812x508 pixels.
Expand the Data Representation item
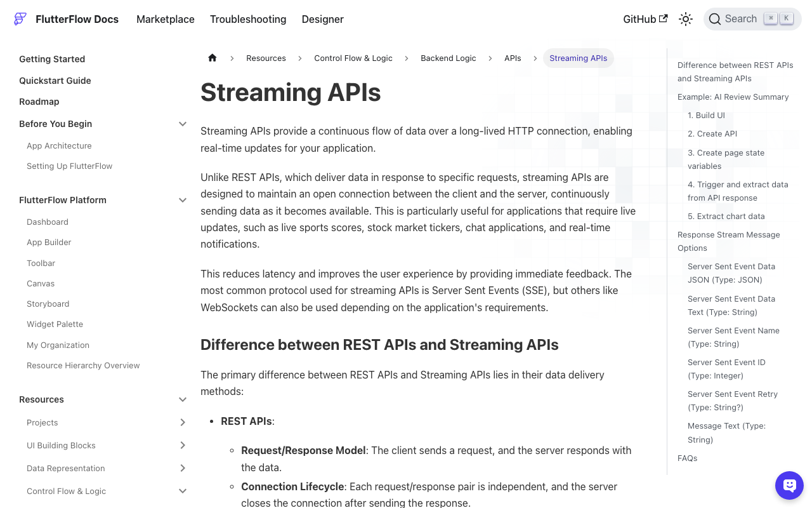(x=183, y=468)
